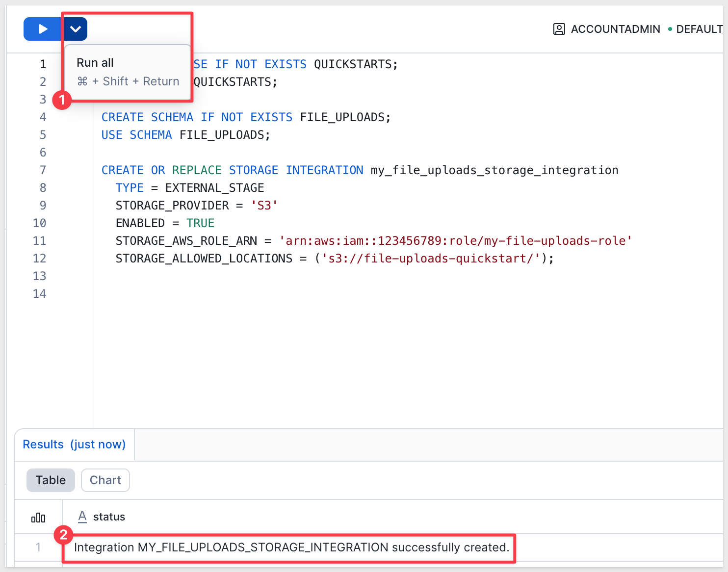Open the ACCOUNTADMIN role selector
The image size is (728, 572).
pos(615,29)
